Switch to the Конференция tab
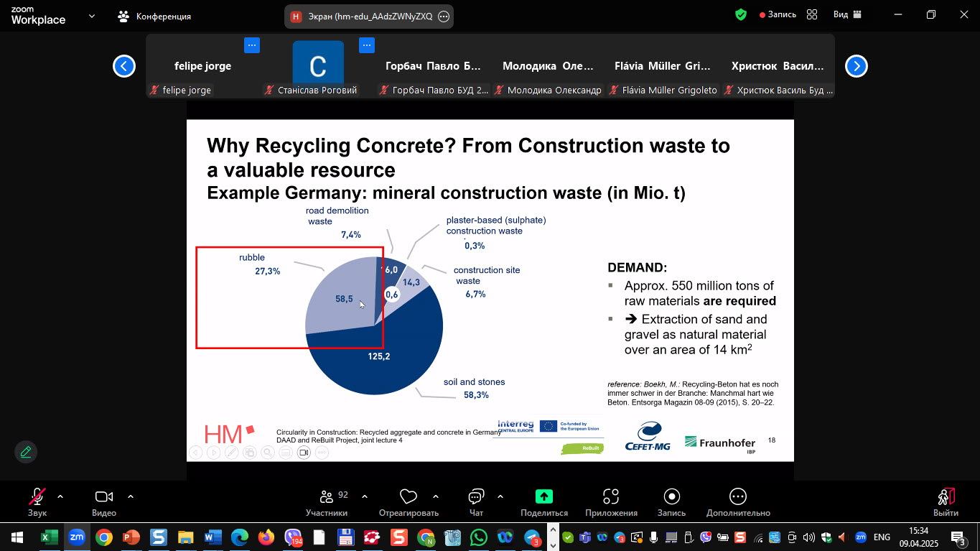Viewport: 980px width, 551px height. coord(154,16)
